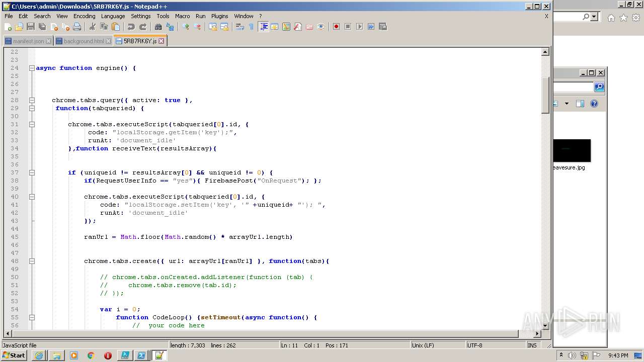
Task: Save the current file via the toolbar
Action: click(31, 27)
